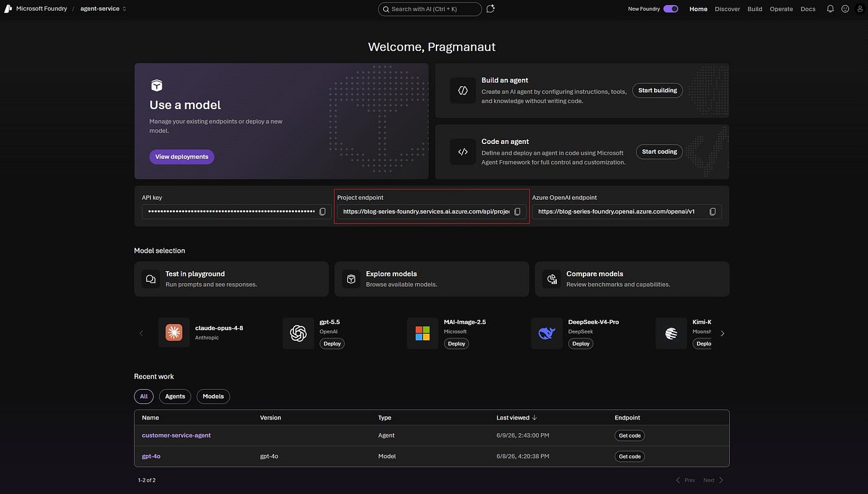Open the gpt-4o model link
Image resolution: width=868 pixels, height=494 pixels.
click(151, 456)
